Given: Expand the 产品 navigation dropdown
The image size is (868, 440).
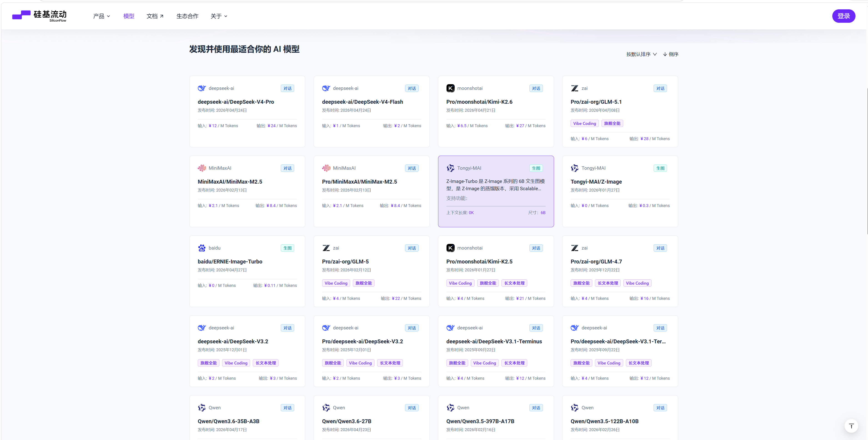Looking at the screenshot, I should click(101, 16).
